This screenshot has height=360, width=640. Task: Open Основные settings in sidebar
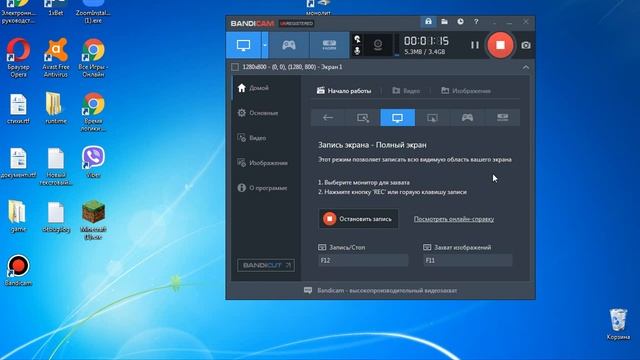[258, 113]
